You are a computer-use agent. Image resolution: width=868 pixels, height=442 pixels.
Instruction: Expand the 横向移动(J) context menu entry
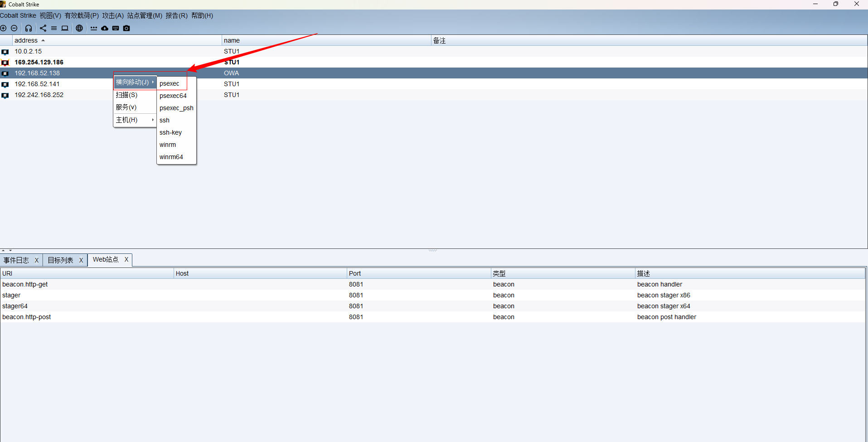tap(135, 82)
